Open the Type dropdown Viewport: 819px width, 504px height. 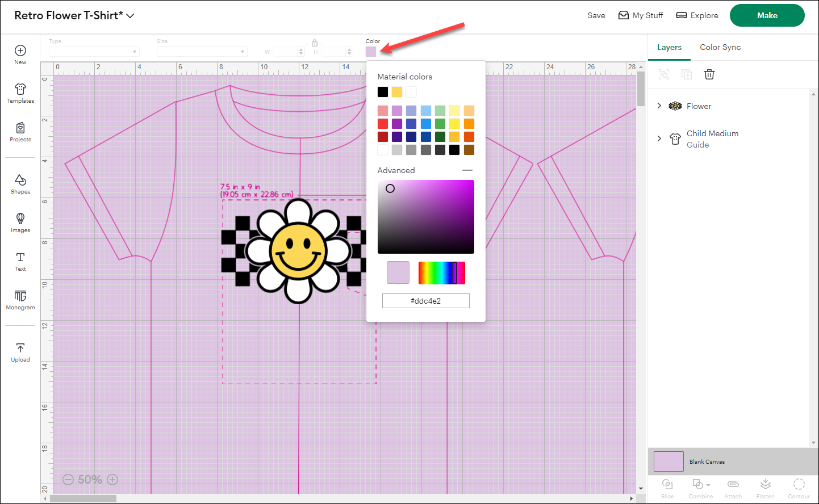pyautogui.click(x=94, y=52)
